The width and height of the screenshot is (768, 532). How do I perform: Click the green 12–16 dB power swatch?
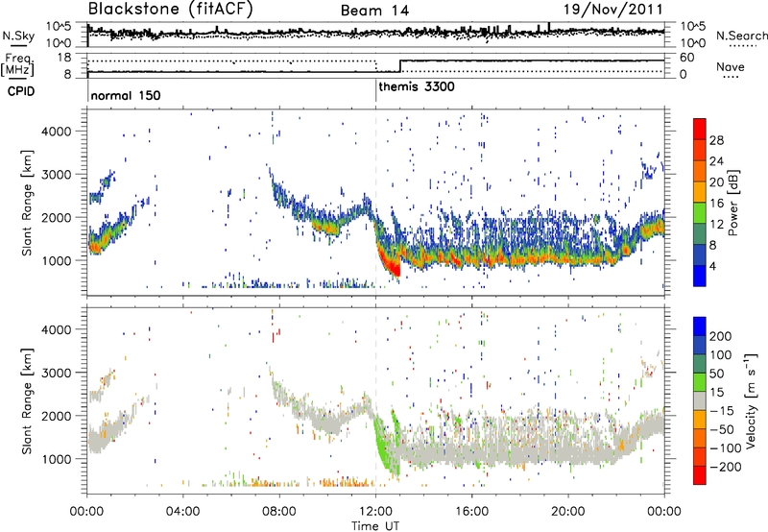(x=700, y=213)
